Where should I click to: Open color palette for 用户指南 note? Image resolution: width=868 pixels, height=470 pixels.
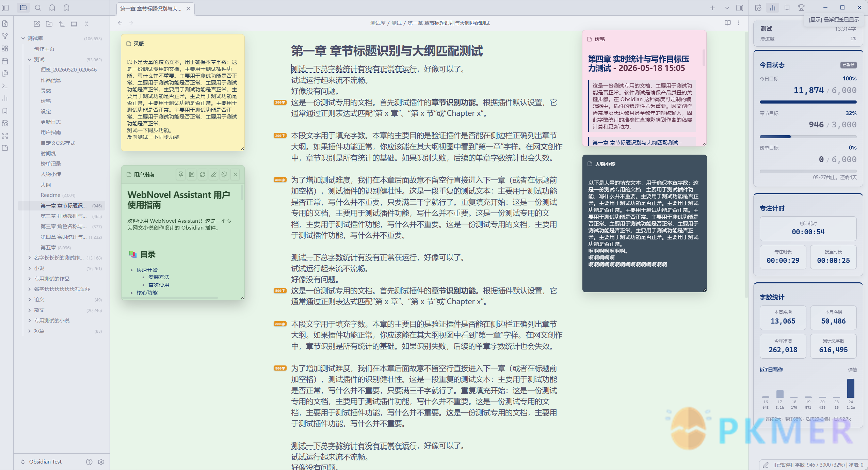224,174
